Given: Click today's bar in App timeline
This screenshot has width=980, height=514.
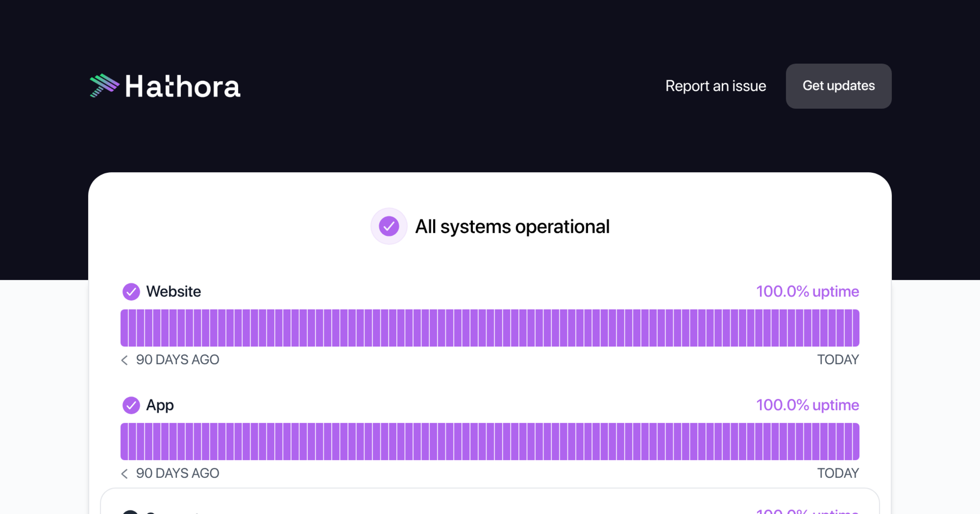Looking at the screenshot, I should [x=855, y=441].
